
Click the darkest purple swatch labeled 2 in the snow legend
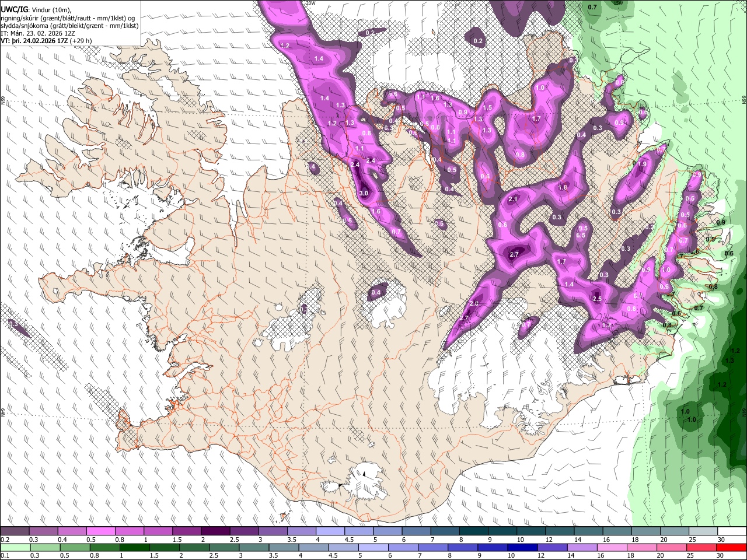tap(215, 531)
